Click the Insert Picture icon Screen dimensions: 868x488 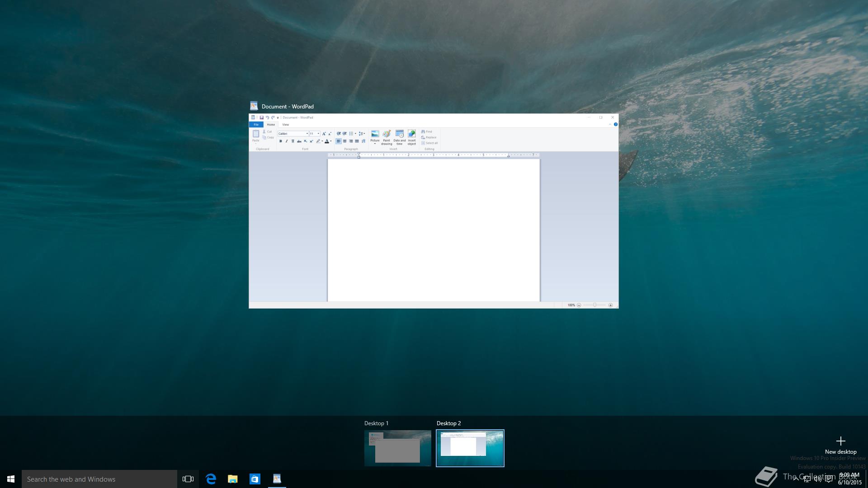(x=375, y=134)
